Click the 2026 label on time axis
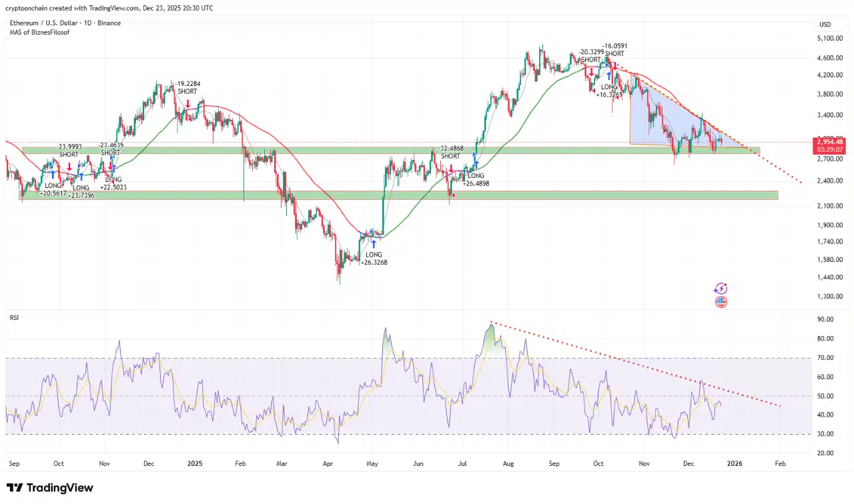Screen dimensions: 854x504 point(735,463)
